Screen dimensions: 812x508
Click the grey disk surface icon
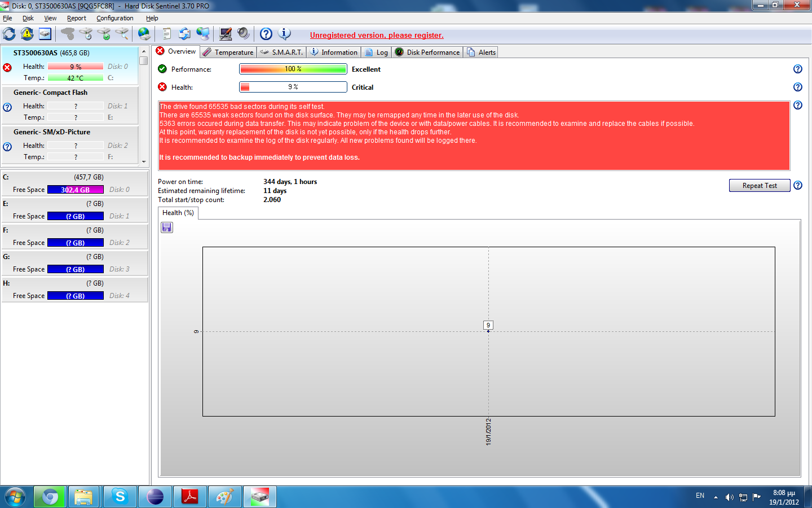[x=68, y=34]
